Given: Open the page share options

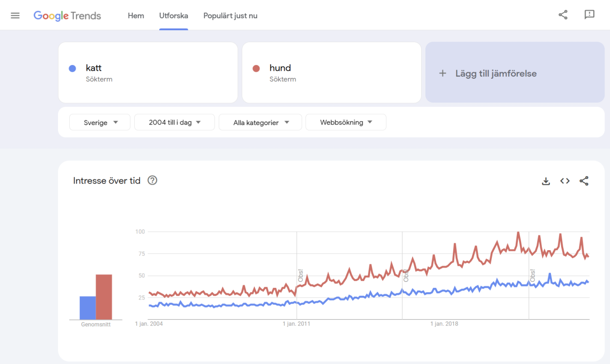Looking at the screenshot, I should (x=563, y=15).
